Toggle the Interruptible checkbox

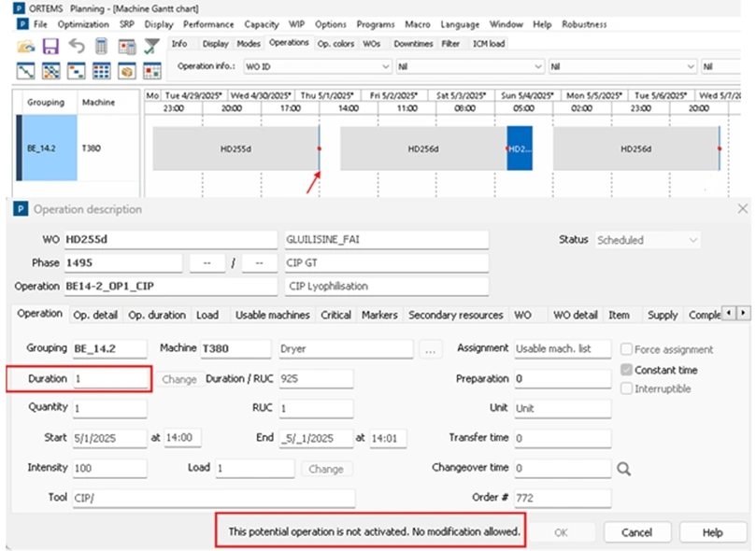(626, 389)
